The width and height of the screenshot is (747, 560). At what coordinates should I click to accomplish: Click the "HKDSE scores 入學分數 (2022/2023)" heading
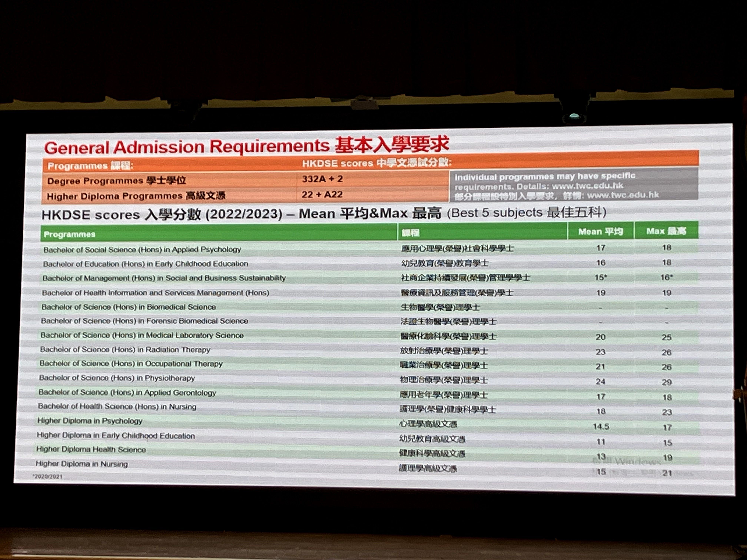coord(162,214)
